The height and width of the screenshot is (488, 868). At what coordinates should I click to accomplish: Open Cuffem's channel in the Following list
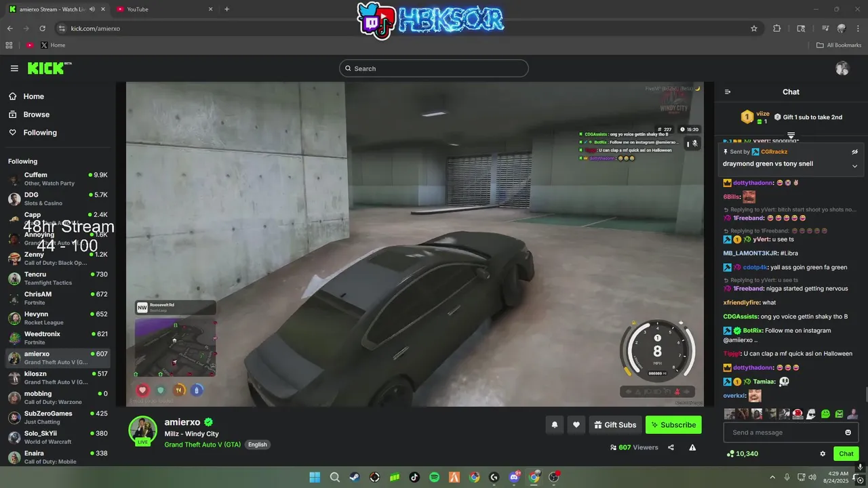click(58, 179)
